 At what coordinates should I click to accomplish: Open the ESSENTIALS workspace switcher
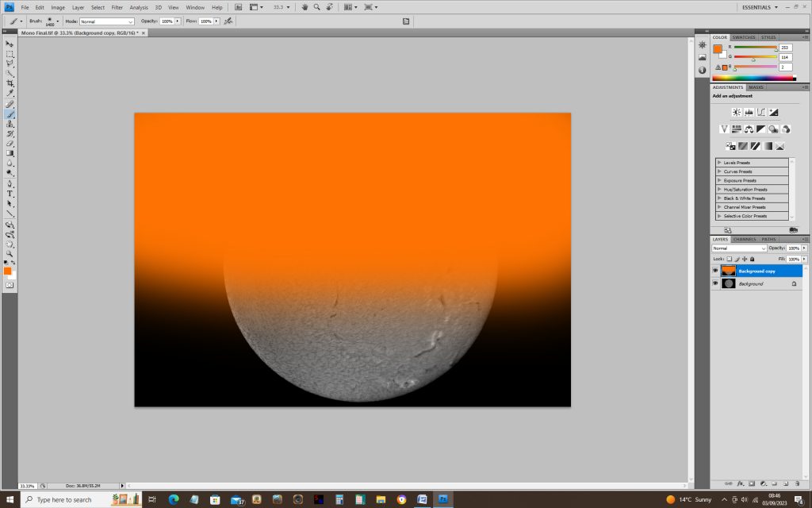coord(760,7)
